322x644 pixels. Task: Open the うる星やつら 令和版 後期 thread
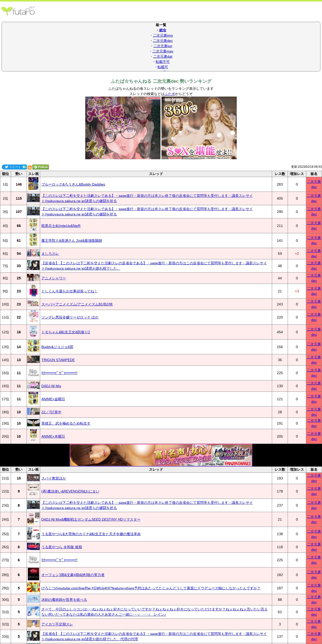tap(62, 547)
